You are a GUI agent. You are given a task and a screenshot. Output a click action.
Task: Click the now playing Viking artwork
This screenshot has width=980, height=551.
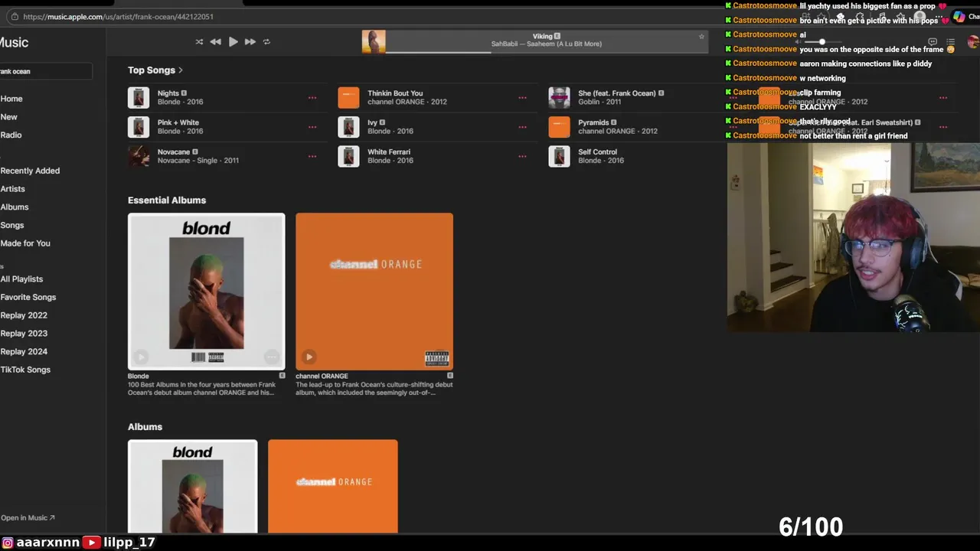click(374, 41)
